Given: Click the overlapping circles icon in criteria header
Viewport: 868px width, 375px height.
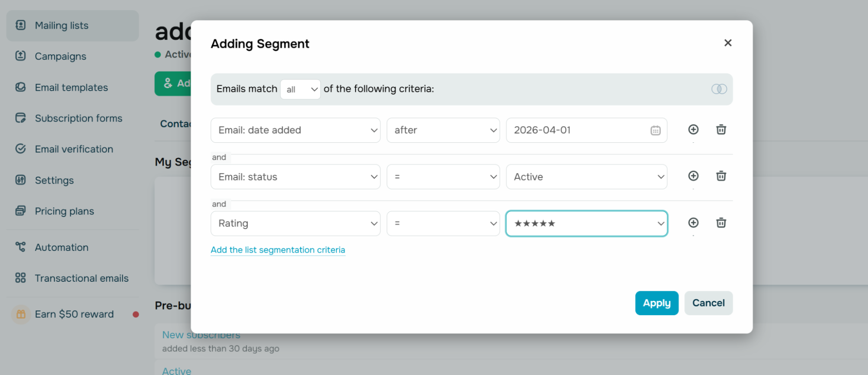Looking at the screenshot, I should (x=719, y=89).
